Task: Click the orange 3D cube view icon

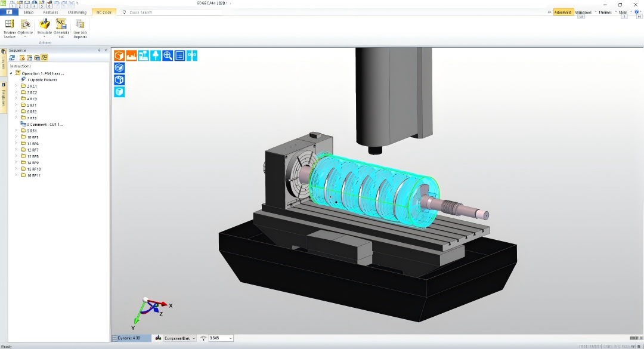Action: point(119,55)
